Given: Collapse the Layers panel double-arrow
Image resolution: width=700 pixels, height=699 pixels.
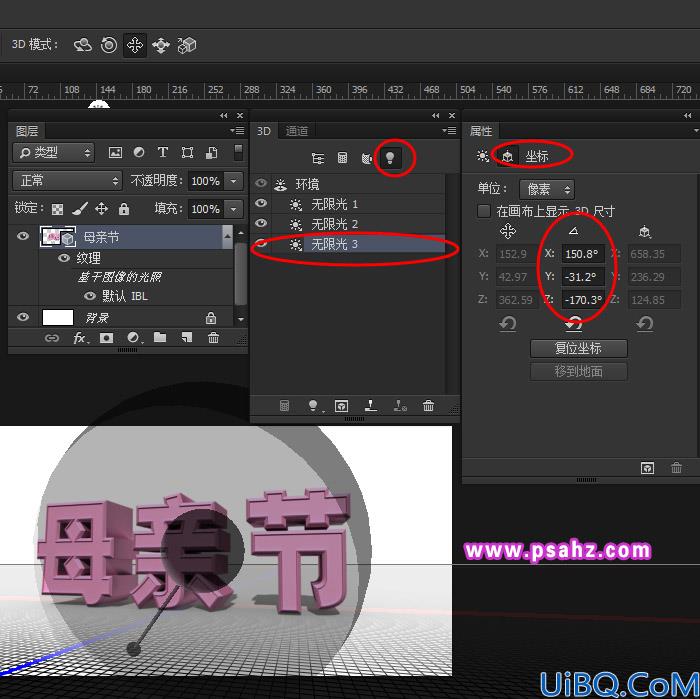Looking at the screenshot, I should [x=224, y=116].
